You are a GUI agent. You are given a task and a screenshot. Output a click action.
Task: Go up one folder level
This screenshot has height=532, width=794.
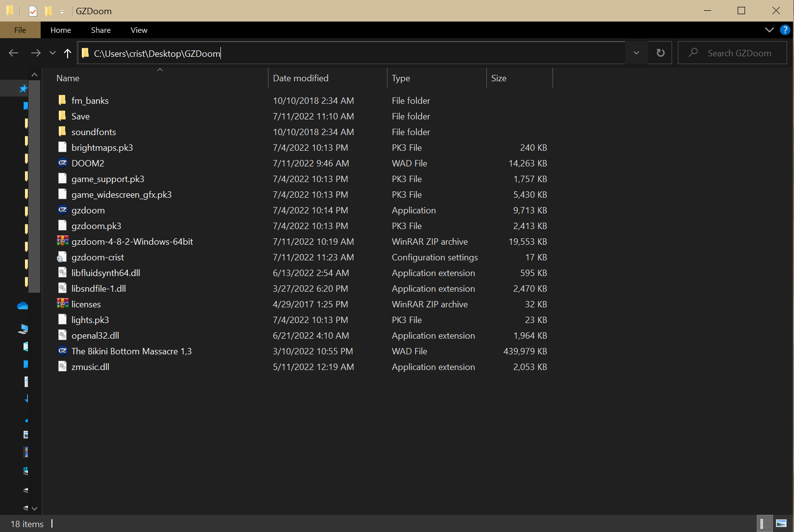click(x=68, y=53)
